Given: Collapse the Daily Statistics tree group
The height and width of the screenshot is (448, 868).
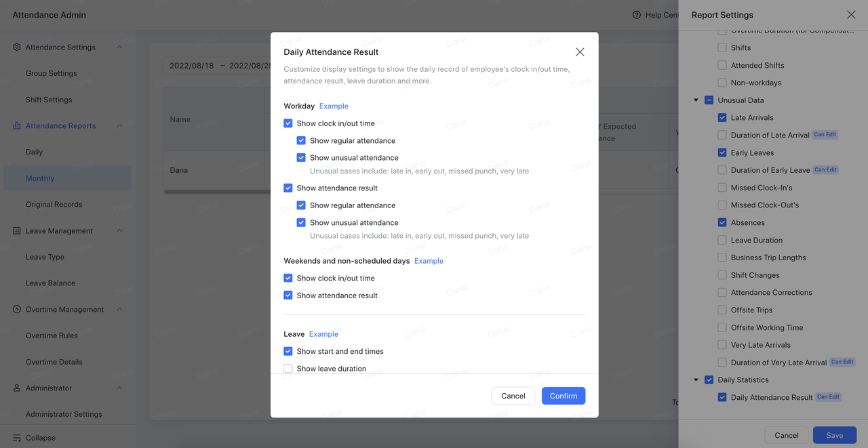Looking at the screenshot, I should point(696,380).
